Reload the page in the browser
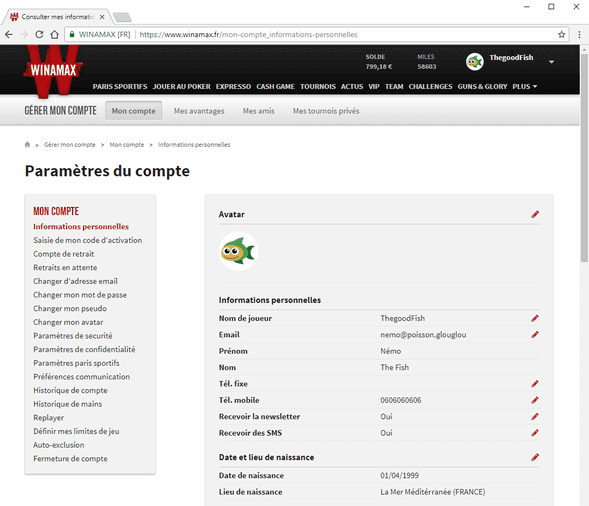 39,35
